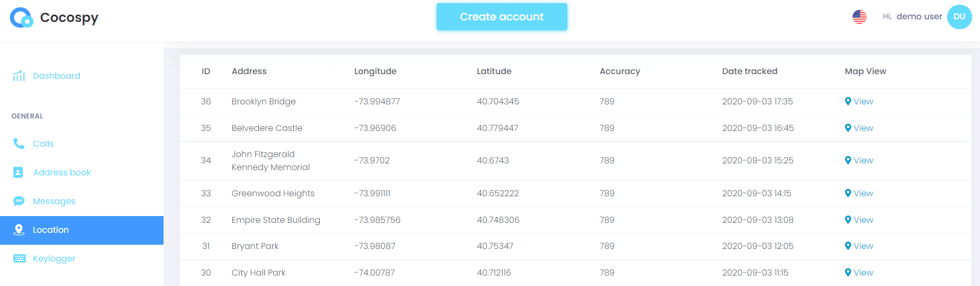Click the Keylogger keyboard icon

tap(19, 258)
